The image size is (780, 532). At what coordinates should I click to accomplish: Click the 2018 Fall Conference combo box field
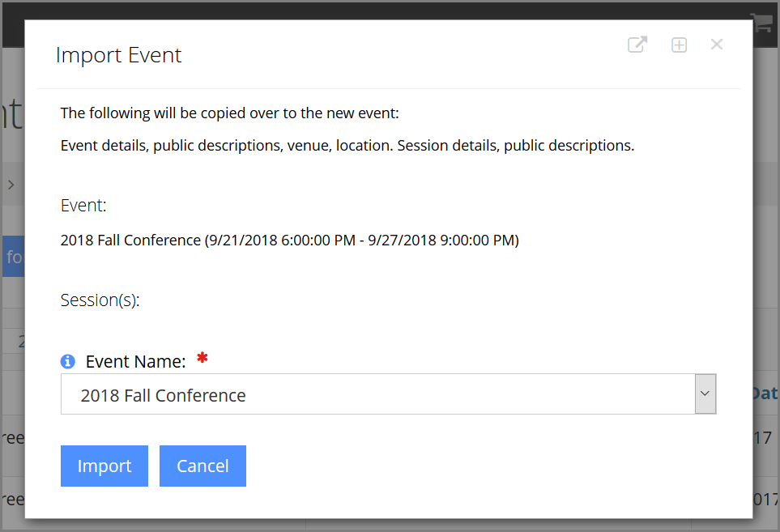[x=388, y=394]
